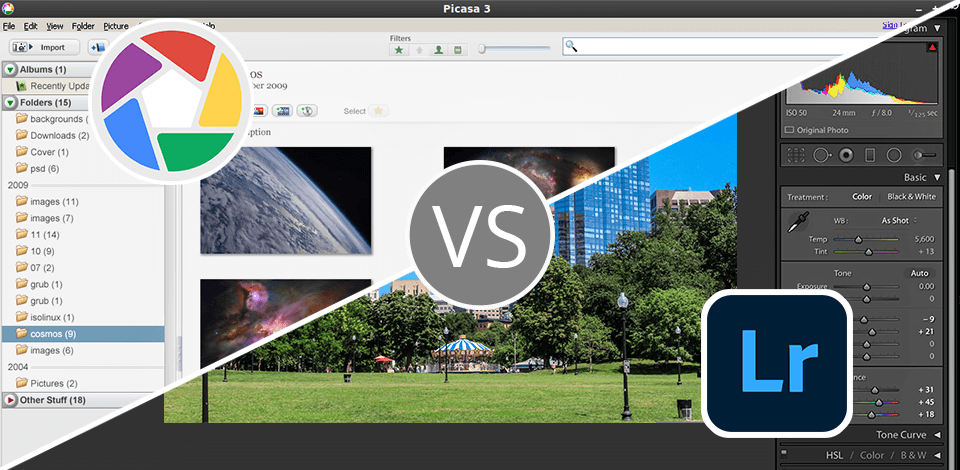Viewport: 960px width, 470px height.
Task: Click the create movie icon above the thumbnails
Action: (x=282, y=111)
